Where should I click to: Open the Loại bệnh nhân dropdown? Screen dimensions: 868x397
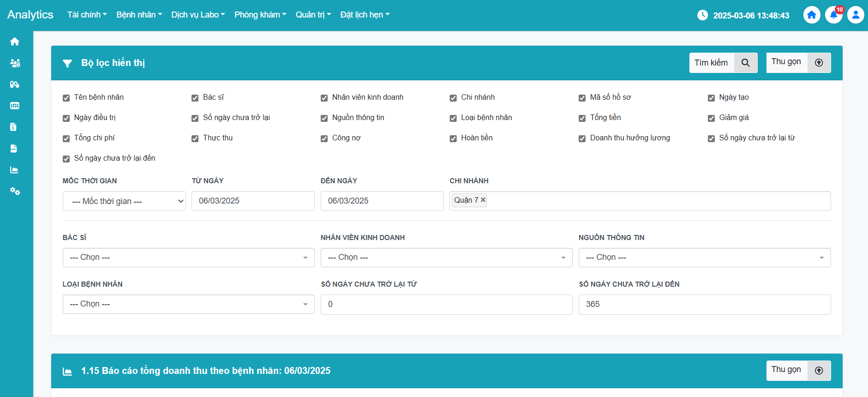(188, 304)
